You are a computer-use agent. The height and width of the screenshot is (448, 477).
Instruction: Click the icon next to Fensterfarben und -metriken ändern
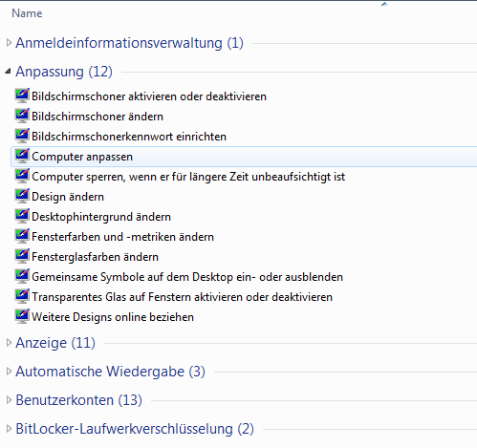(x=22, y=237)
